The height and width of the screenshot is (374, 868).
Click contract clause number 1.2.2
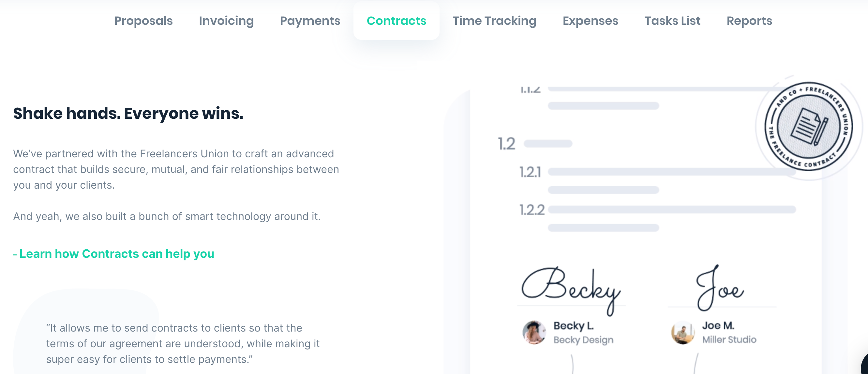532,210
